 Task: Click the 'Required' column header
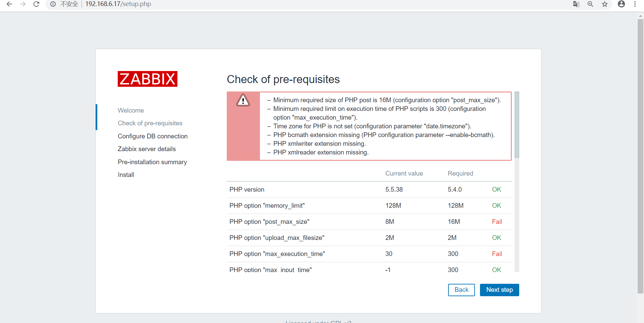[x=461, y=174]
